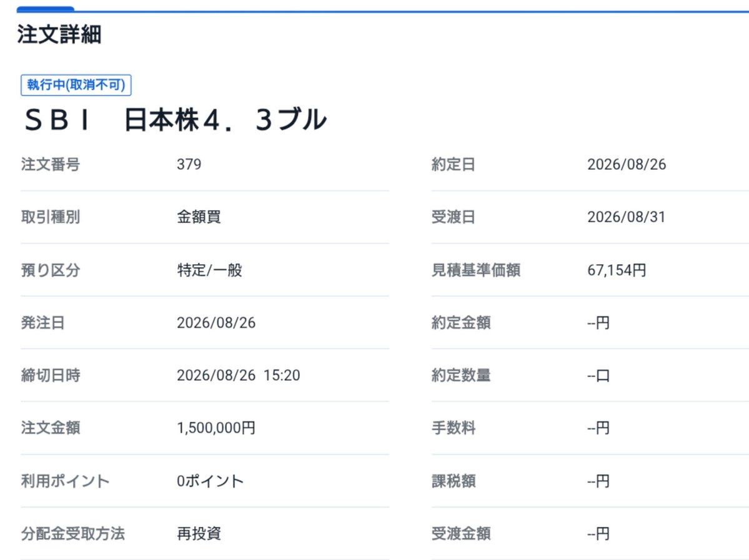Select the 0ポイント value

click(210, 481)
